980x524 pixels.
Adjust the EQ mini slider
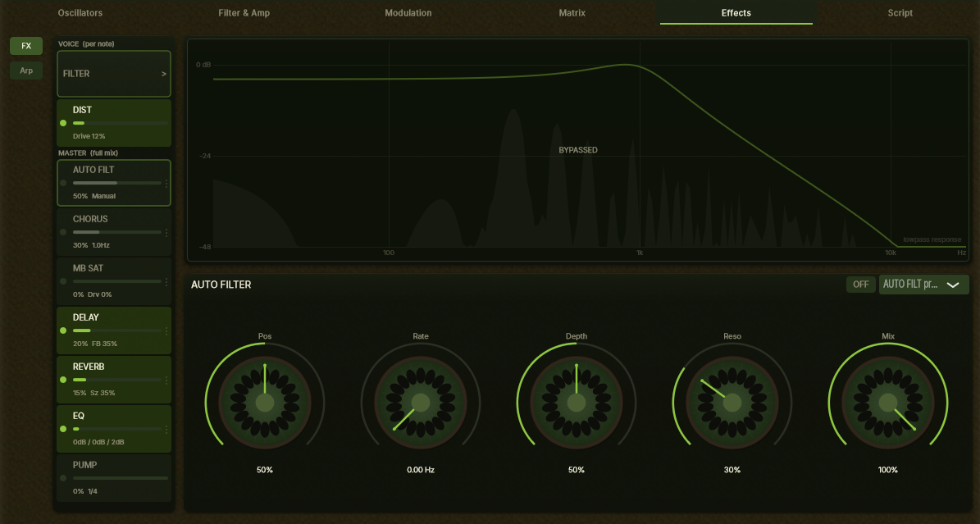(x=117, y=429)
